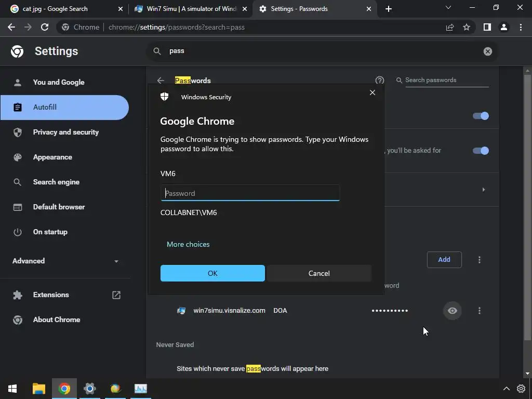This screenshot has height=399, width=532.
Task: Focus the Windows password input field
Action: click(250, 193)
